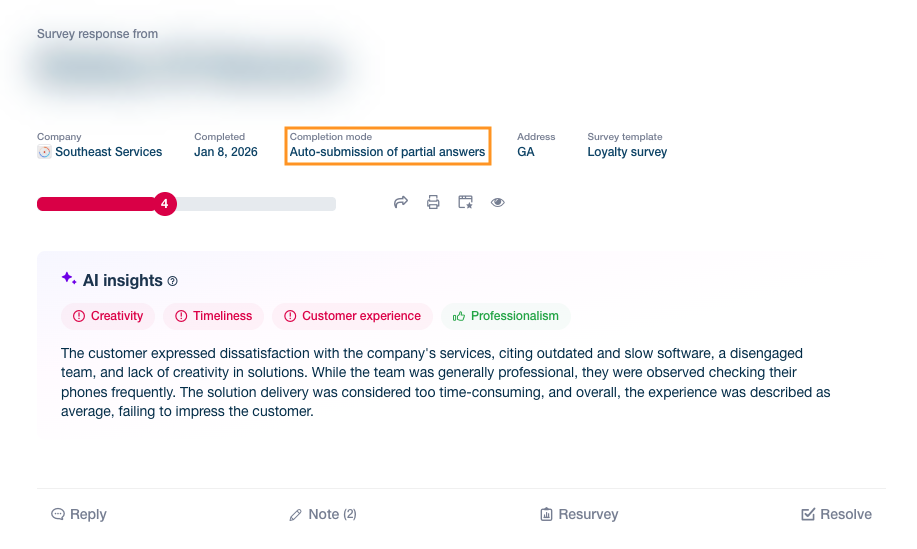917x549 pixels.
Task: Click the AI insights sparkle icon
Action: (x=69, y=279)
